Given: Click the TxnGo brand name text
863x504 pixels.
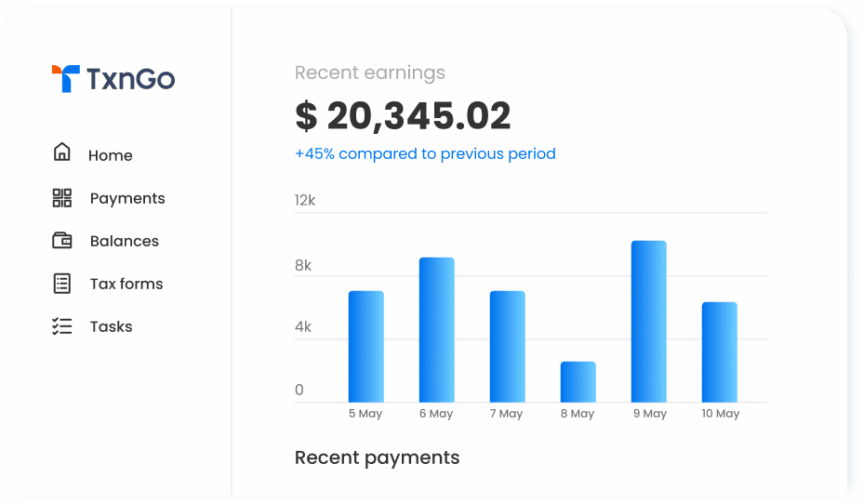Looking at the screenshot, I should (130, 79).
